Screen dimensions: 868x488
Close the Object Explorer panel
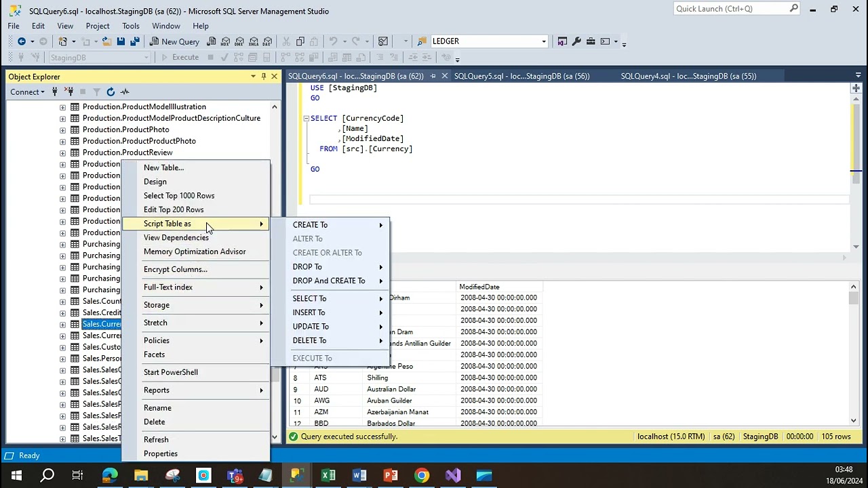click(x=274, y=77)
